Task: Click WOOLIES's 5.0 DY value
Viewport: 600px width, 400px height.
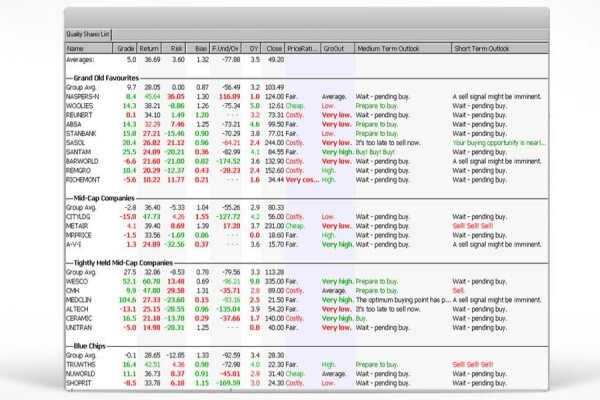Action: [255, 106]
